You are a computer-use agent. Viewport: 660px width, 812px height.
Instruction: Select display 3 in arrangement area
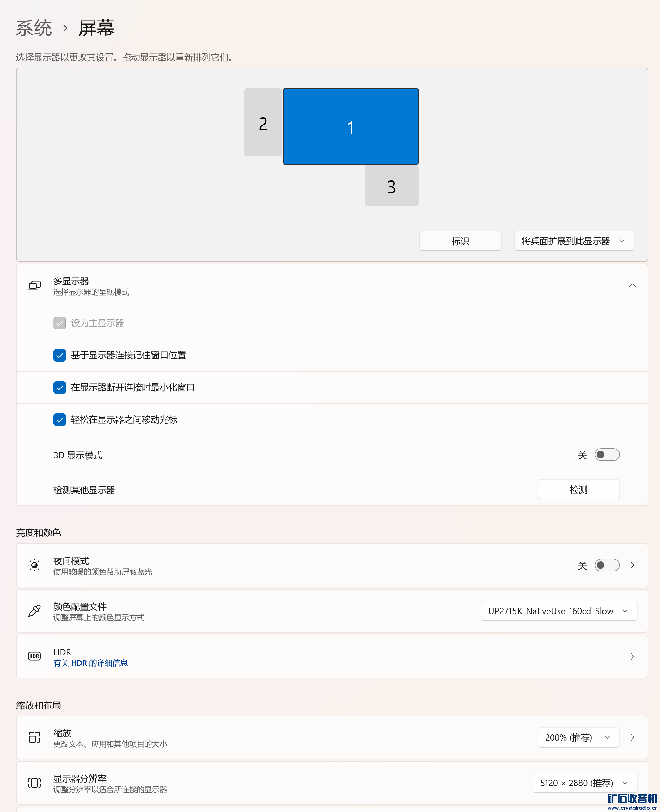click(392, 186)
